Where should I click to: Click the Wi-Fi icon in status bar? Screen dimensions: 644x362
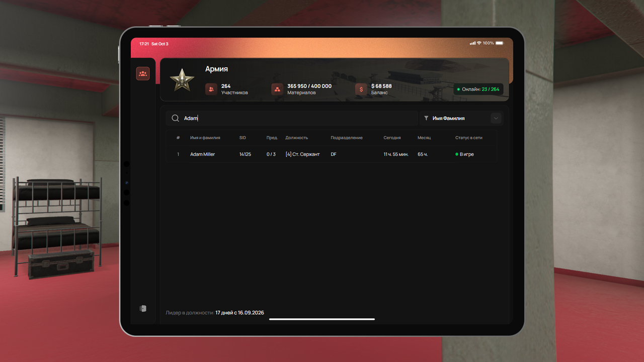(479, 43)
